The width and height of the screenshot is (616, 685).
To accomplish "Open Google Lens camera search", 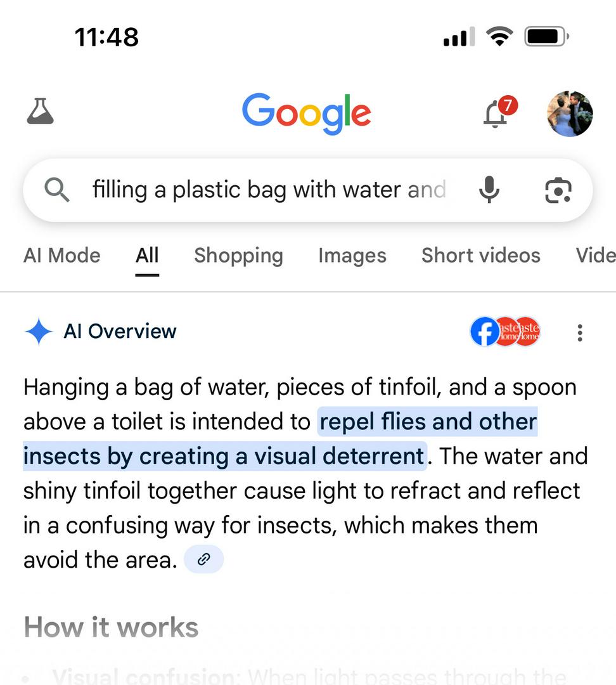I will click(x=558, y=190).
